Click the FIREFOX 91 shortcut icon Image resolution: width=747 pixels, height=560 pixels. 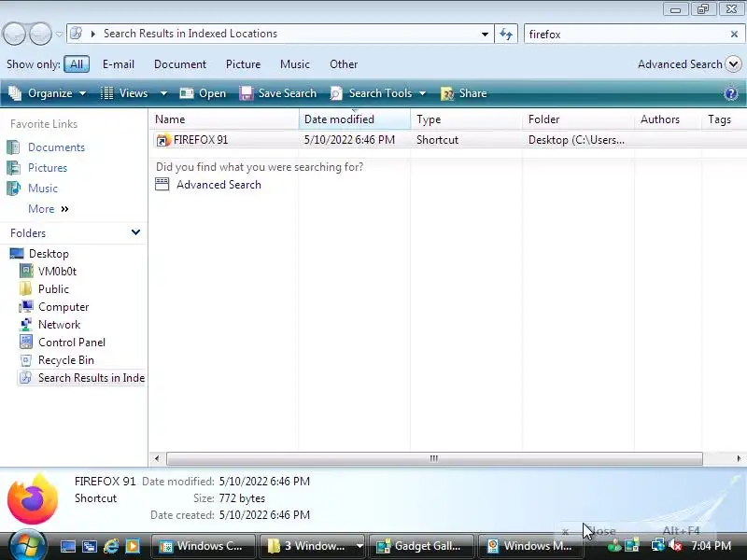tap(162, 140)
